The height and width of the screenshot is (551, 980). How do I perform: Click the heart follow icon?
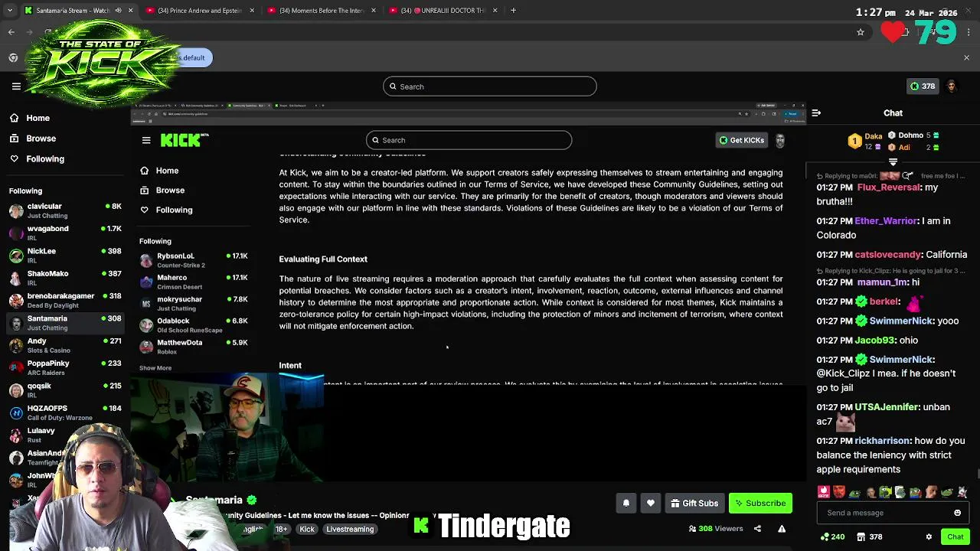pyautogui.click(x=650, y=503)
